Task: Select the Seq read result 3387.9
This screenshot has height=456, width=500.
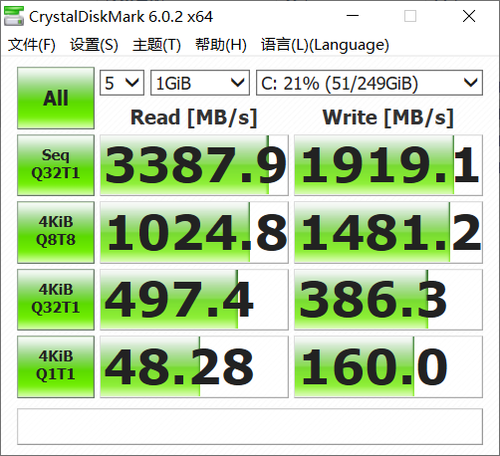Action: click(x=194, y=165)
